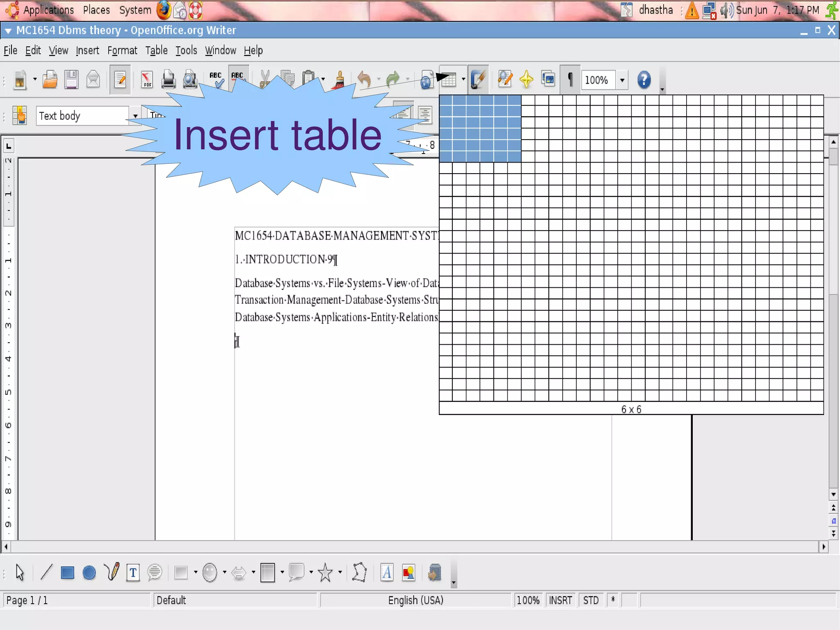Expand the Stars shapes dropdown arrow

coord(340,572)
